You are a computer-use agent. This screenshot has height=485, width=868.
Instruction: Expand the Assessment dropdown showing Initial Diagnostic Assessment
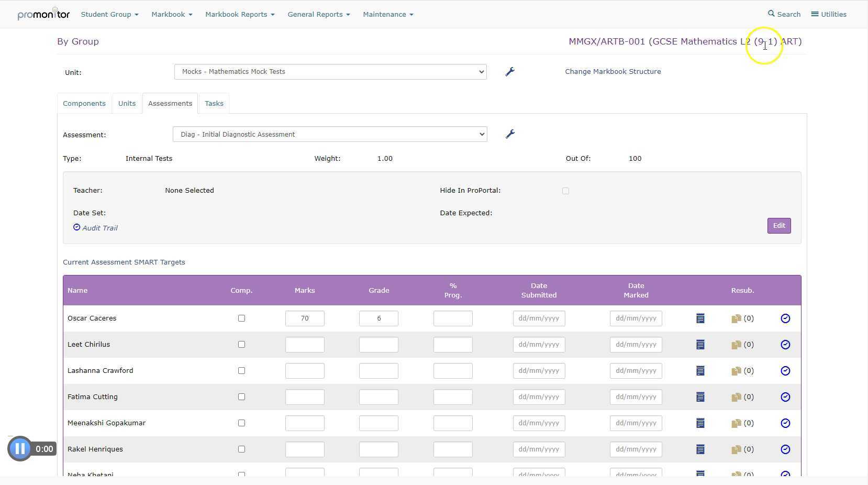coord(329,135)
